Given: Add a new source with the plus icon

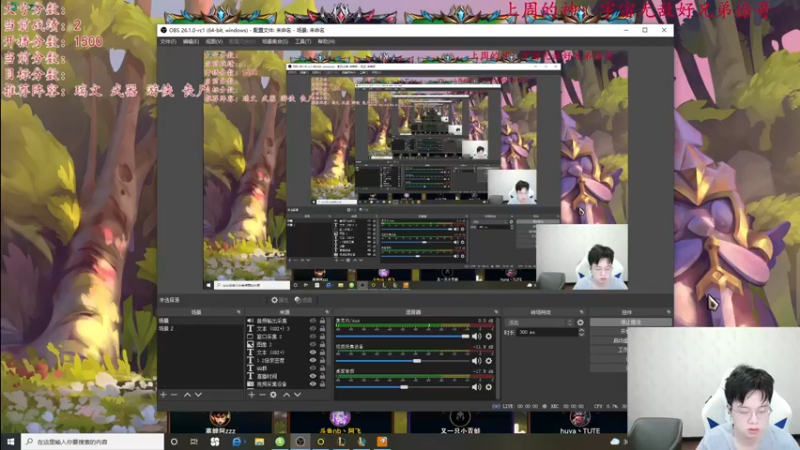Looking at the screenshot, I should (x=251, y=394).
